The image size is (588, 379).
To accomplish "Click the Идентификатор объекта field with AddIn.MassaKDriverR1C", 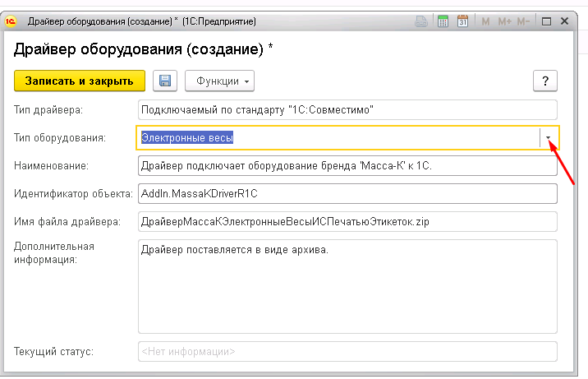I will pos(347,194).
